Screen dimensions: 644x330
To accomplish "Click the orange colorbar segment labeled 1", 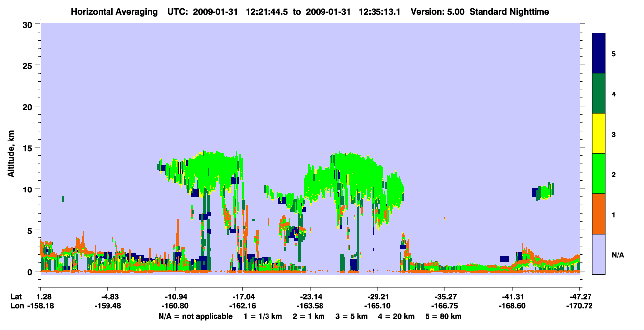I will pyautogui.click(x=599, y=214).
